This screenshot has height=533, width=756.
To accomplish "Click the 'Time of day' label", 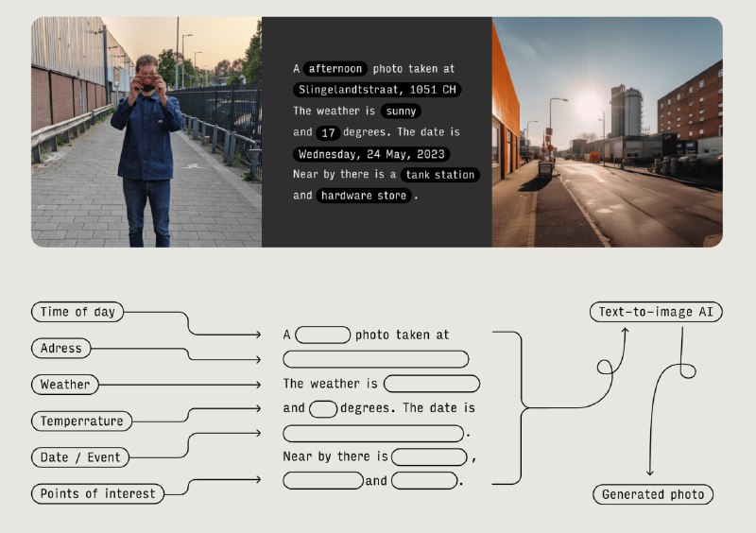I will tap(77, 312).
